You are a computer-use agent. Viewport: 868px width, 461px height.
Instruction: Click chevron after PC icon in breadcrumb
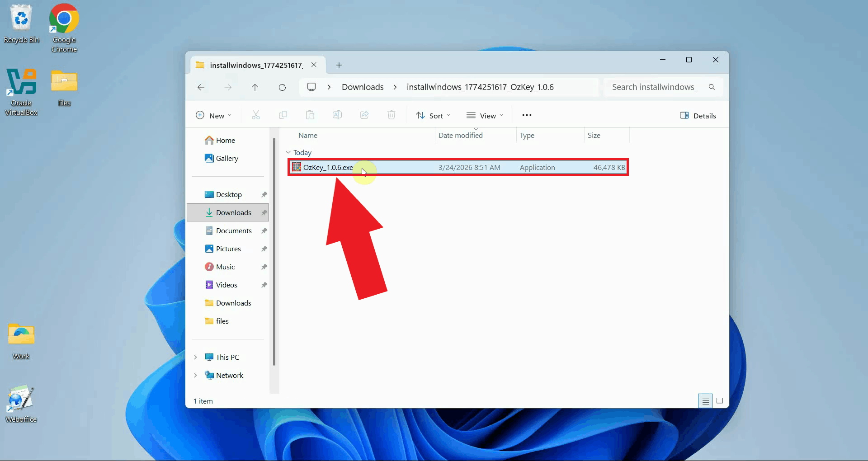coord(329,87)
